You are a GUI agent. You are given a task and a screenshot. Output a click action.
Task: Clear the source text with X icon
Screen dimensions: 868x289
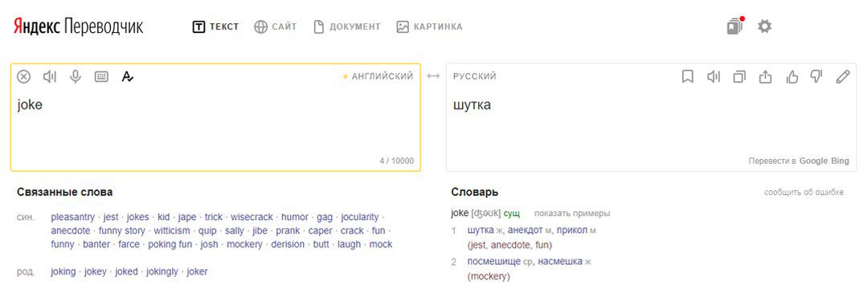(x=24, y=77)
